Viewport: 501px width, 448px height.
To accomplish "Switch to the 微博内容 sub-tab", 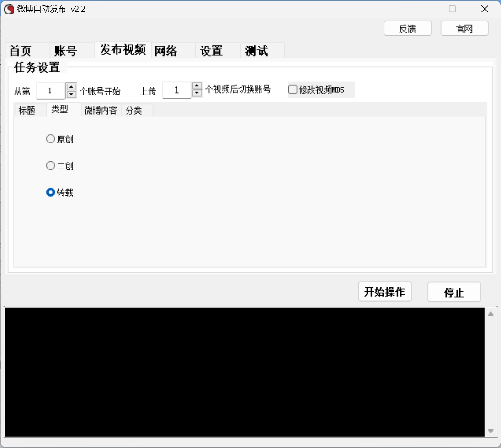I will (101, 110).
